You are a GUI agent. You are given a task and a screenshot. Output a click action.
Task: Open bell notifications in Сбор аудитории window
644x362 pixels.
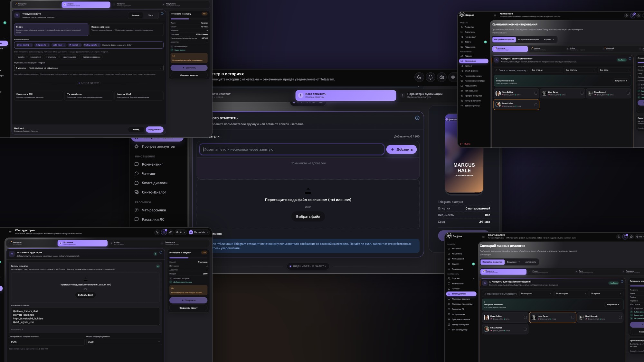pyautogui.click(x=164, y=232)
